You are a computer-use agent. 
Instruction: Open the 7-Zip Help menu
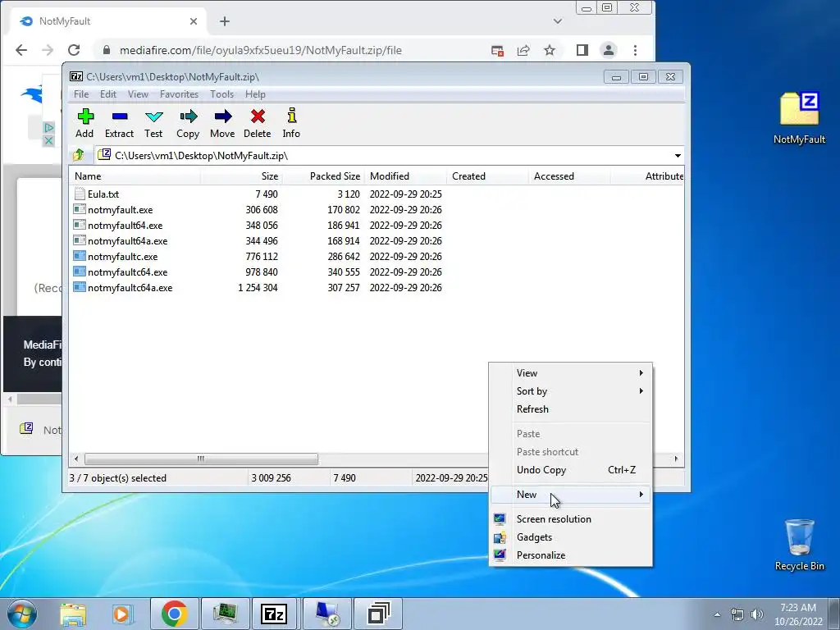click(255, 94)
